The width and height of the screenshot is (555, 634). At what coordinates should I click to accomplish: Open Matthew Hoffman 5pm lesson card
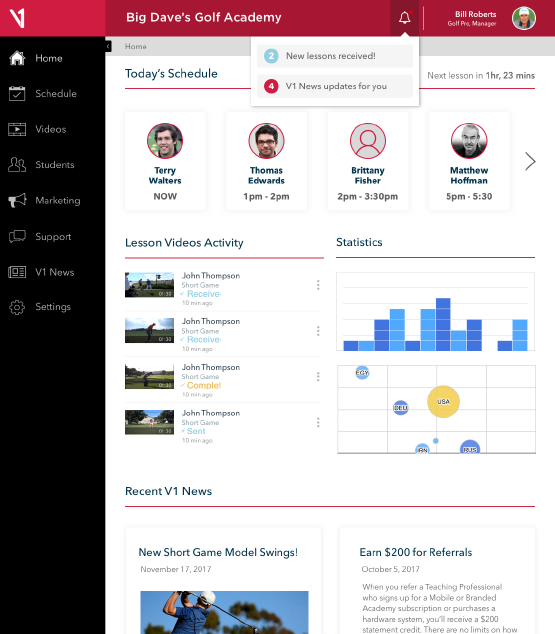tap(469, 161)
